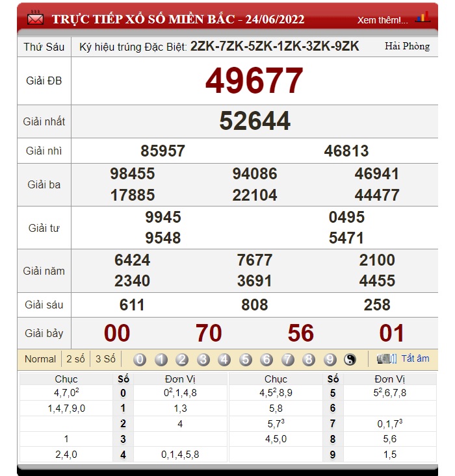The height and width of the screenshot is (476, 455).
Task: Click fifth prize number 4455
Action: point(377,281)
